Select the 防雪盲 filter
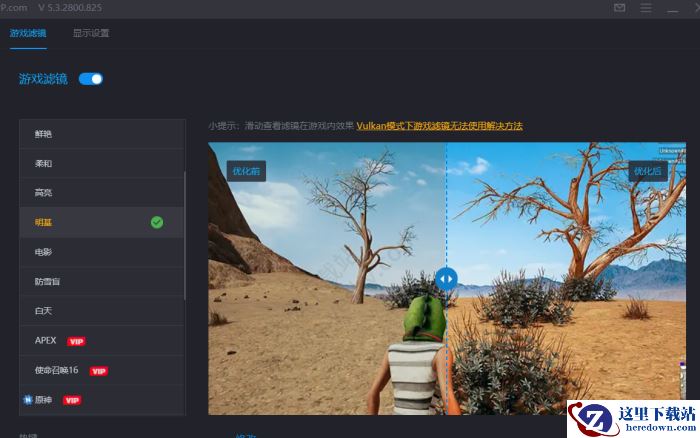The image size is (700, 438). pyautogui.click(x=102, y=281)
